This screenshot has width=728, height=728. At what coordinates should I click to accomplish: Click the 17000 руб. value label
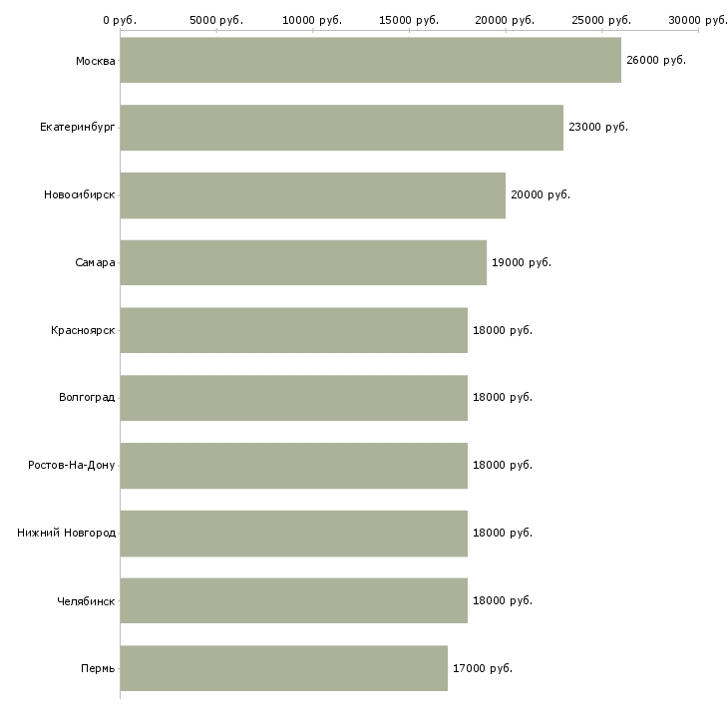[483, 668]
